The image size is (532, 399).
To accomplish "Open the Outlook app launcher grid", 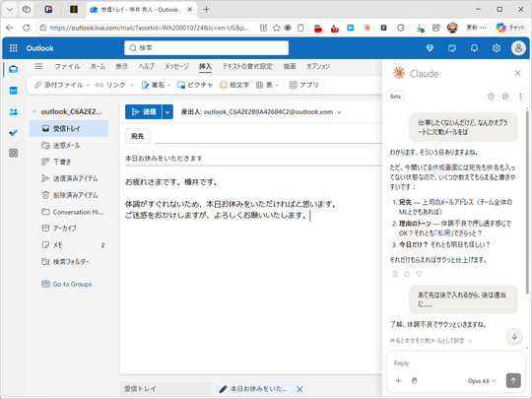I will [13, 48].
